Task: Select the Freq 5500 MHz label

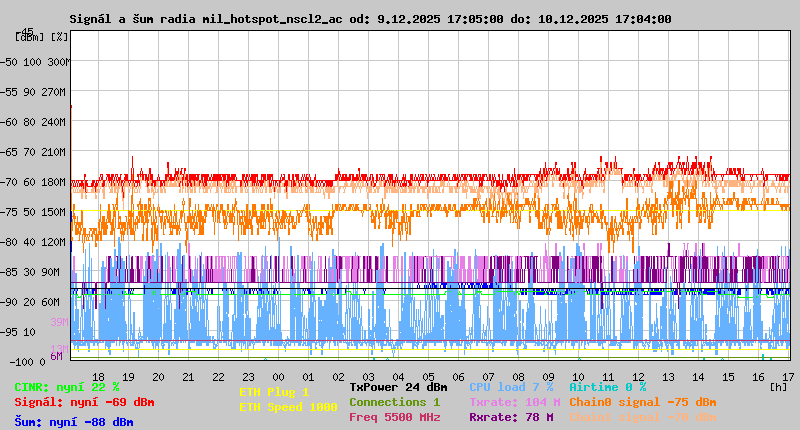Action: tap(394, 417)
